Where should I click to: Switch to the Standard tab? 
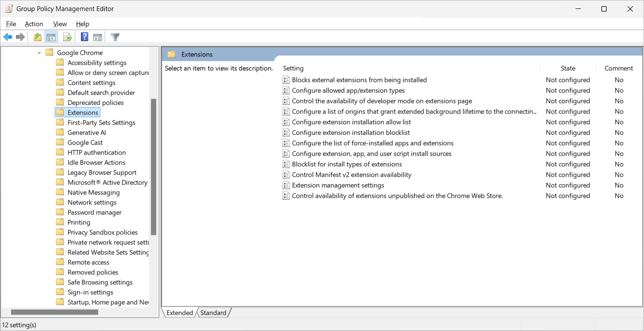(x=213, y=313)
